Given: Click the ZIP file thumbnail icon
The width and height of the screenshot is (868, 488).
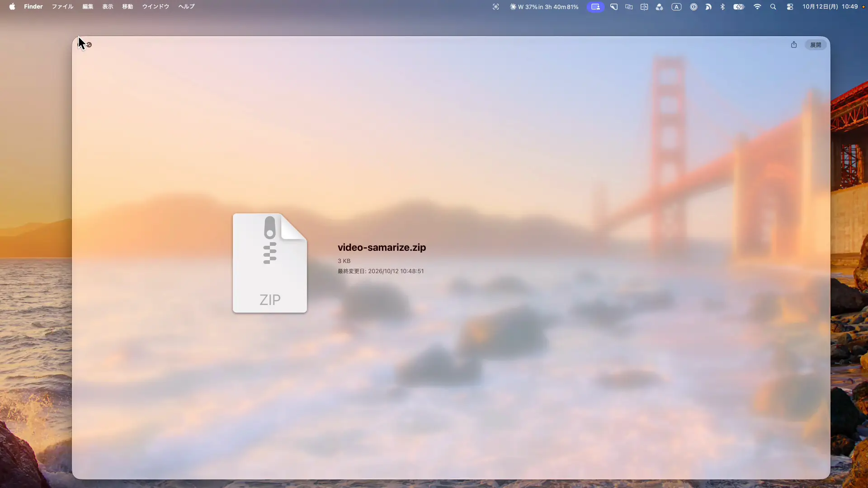Looking at the screenshot, I should (x=270, y=263).
